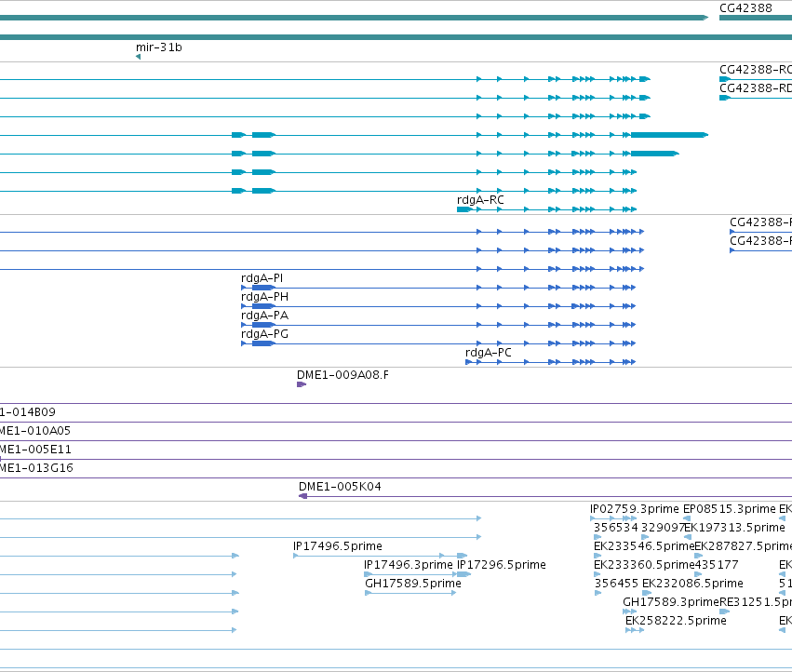Viewport: 792px width, 672px height.
Task: Select the ME1-010A05 clone label
Action: point(35,431)
